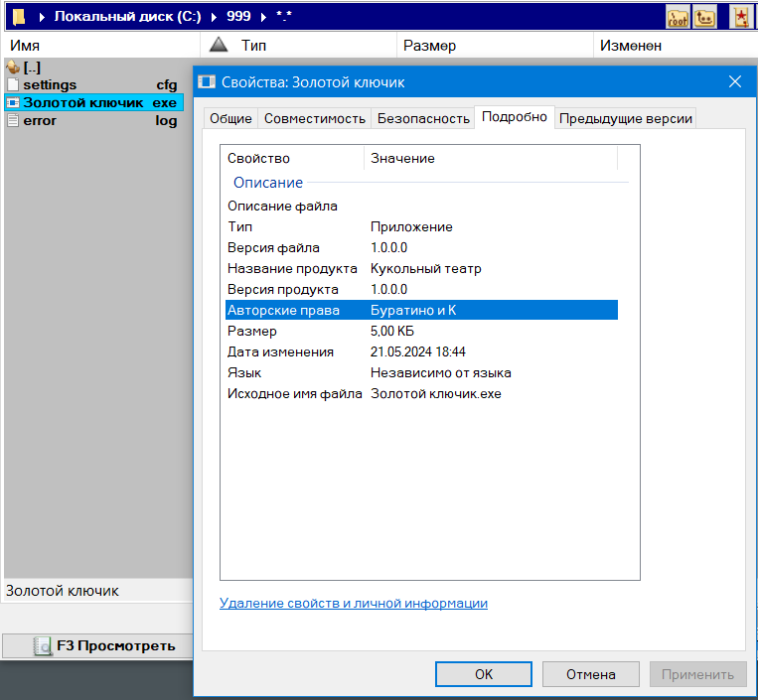Viewport: 758px width, 700px height.
Task: Switch to the Безопасность tab
Action: (422, 118)
